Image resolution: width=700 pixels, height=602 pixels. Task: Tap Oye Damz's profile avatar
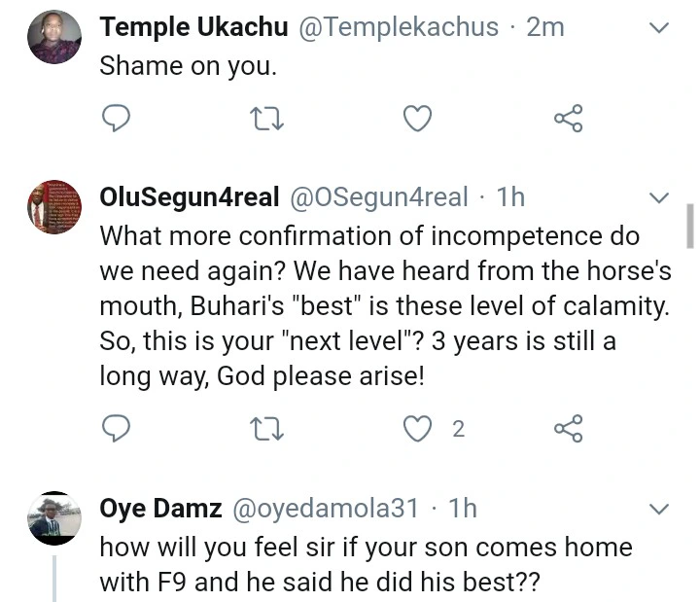53,516
